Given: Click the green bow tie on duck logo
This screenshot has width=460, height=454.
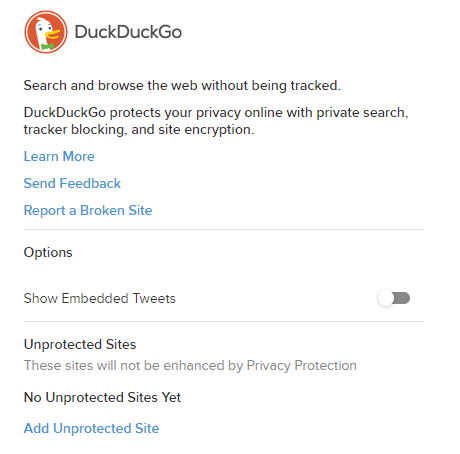Looking at the screenshot, I should point(47,46).
